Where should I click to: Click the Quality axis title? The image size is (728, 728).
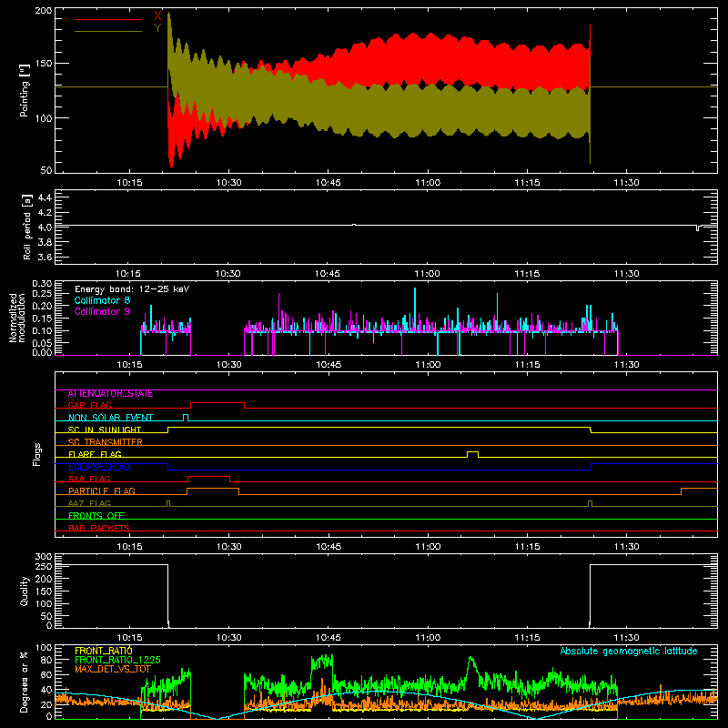tap(25, 591)
